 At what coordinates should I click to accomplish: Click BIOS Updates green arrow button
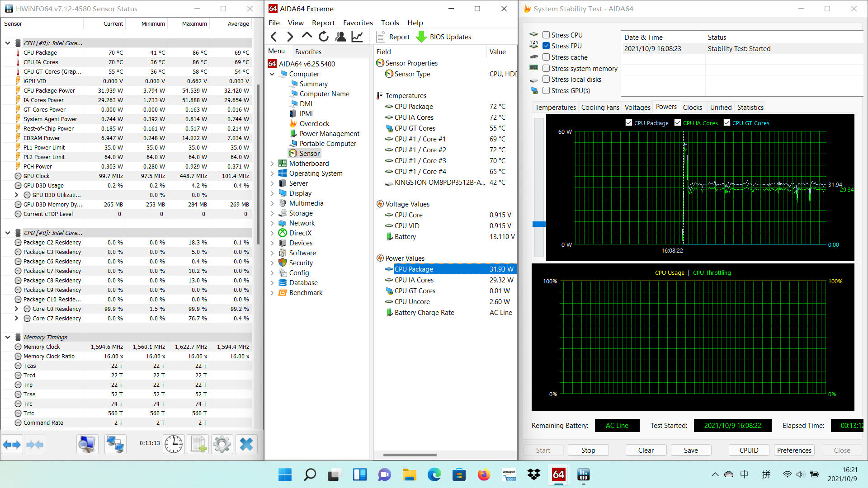click(x=443, y=37)
